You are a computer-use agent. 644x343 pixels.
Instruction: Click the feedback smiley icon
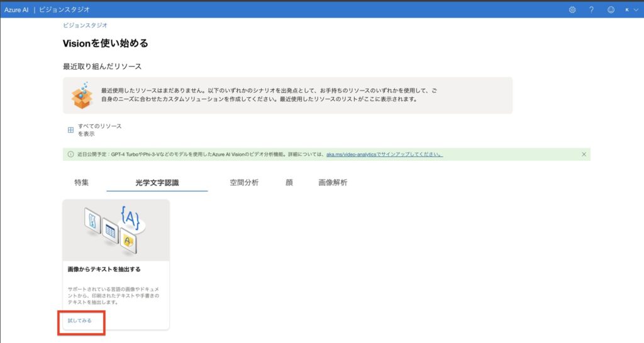[611, 10]
